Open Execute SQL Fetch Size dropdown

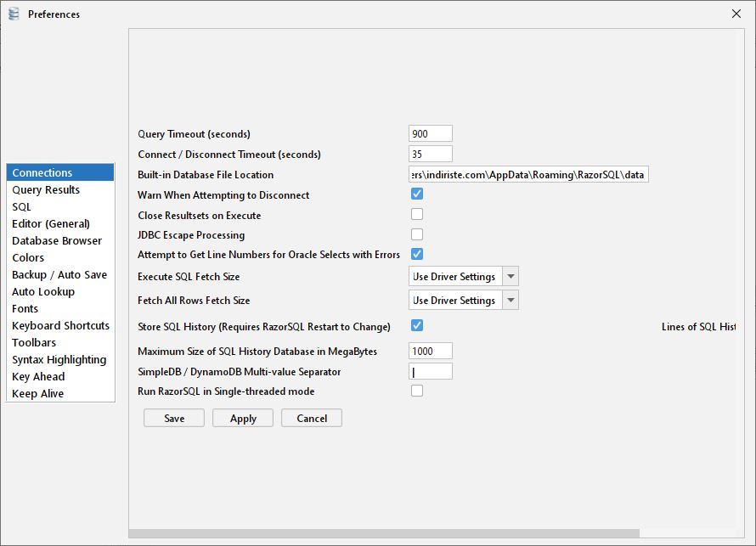[x=463, y=277]
